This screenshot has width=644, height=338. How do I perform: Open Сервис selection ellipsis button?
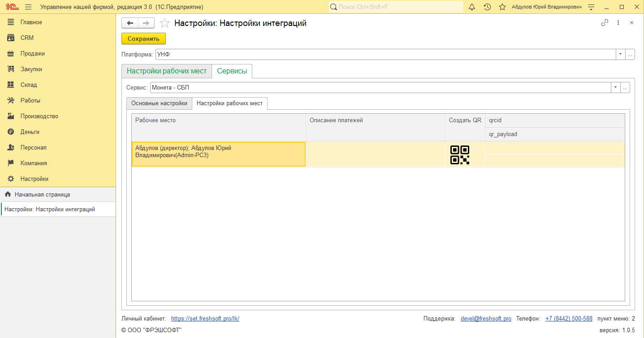tap(625, 88)
